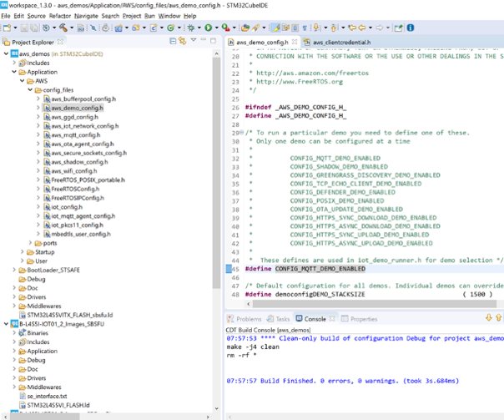
Task: Click the New wizard toolbar icon
Action: tap(7, 28)
